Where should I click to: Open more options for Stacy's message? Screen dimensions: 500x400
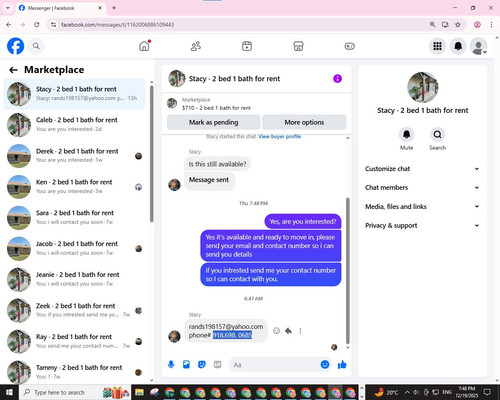(x=300, y=331)
